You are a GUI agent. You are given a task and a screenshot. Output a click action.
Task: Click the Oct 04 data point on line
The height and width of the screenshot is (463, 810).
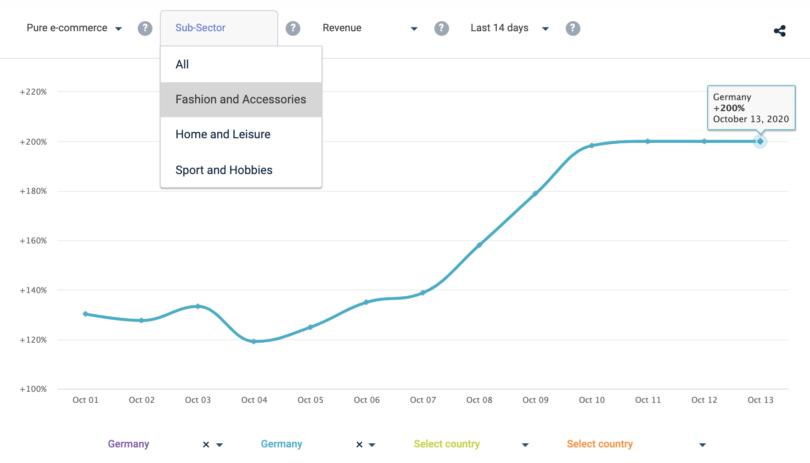click(254, 341)
